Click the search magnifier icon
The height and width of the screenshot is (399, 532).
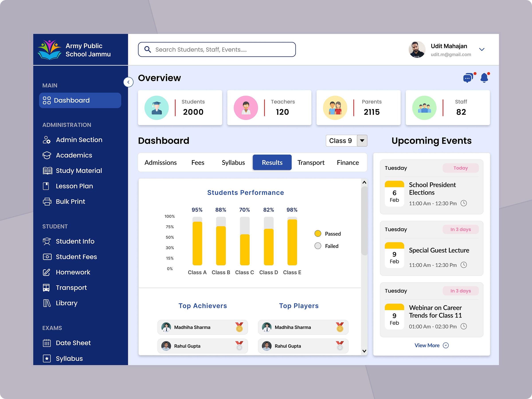[148, 49]
